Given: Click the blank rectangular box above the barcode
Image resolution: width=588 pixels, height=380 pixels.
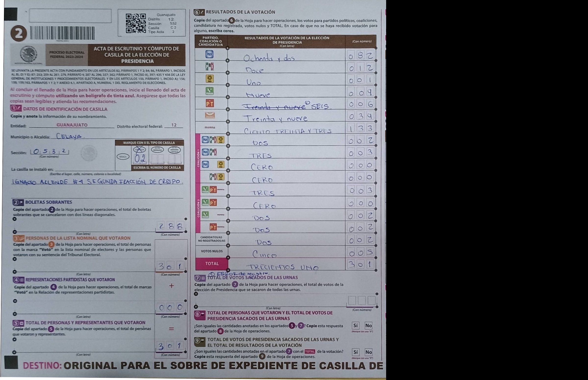Looking at the screenshot, I should (70, 16).
